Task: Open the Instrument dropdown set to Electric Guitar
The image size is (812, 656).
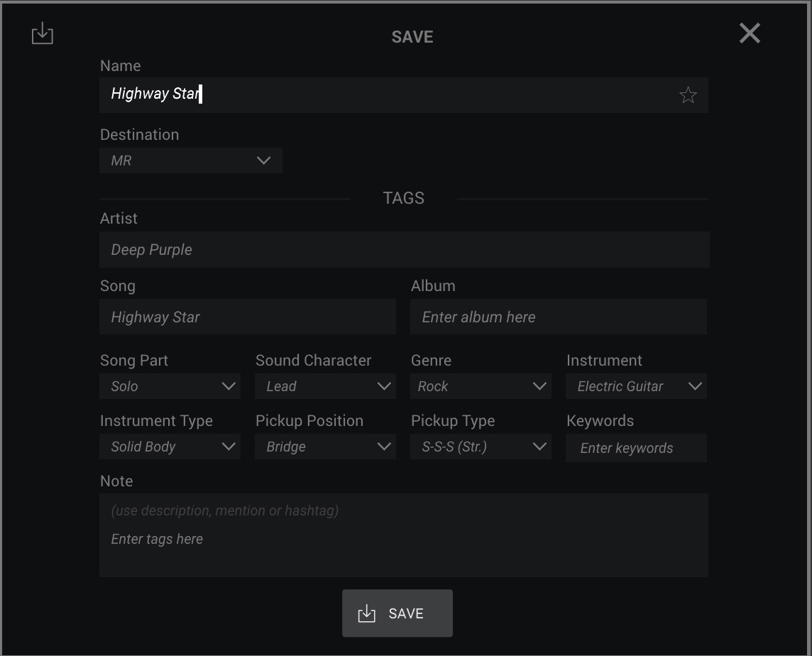Action: 636,386
